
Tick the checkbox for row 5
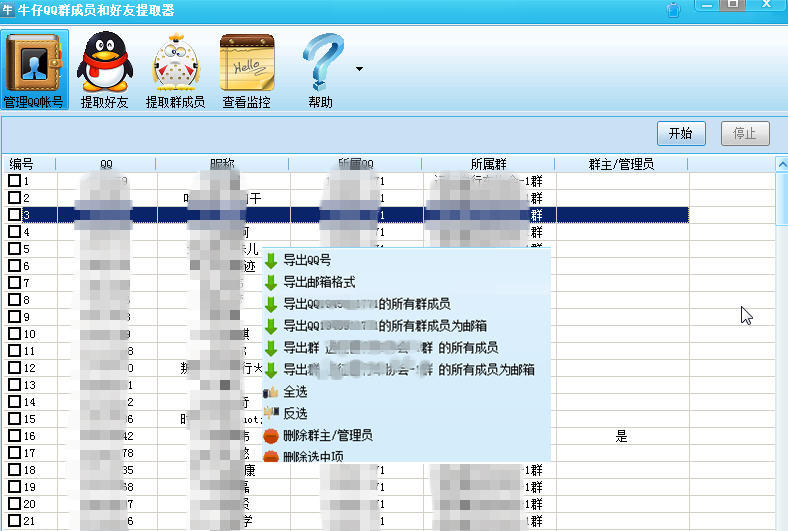click(15, 249)
